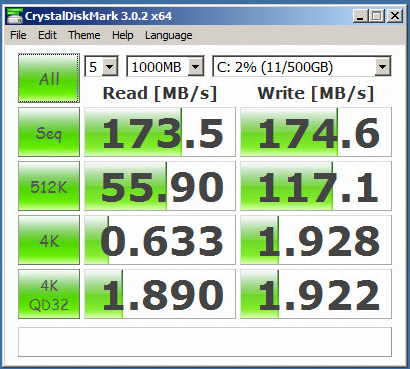Screen dimensions: 410x369
Task: Open the Help menu
Action: (123, 35)
